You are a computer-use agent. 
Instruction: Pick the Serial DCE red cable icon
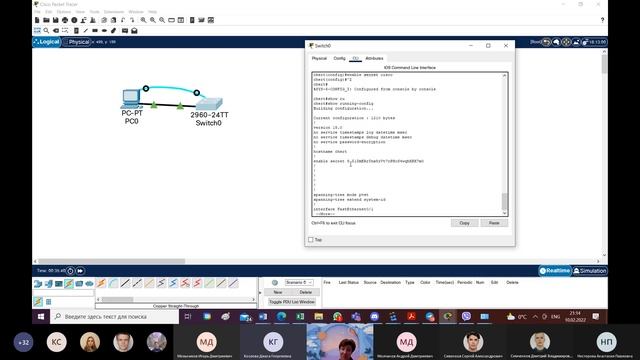(185, 283)
